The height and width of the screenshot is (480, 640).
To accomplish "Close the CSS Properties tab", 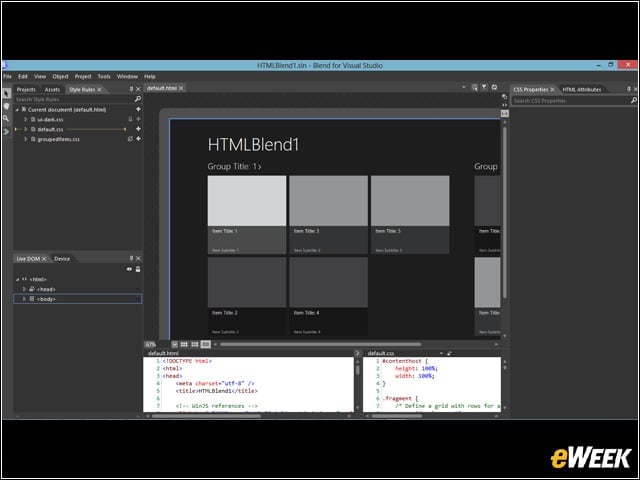I will point(552,89).
